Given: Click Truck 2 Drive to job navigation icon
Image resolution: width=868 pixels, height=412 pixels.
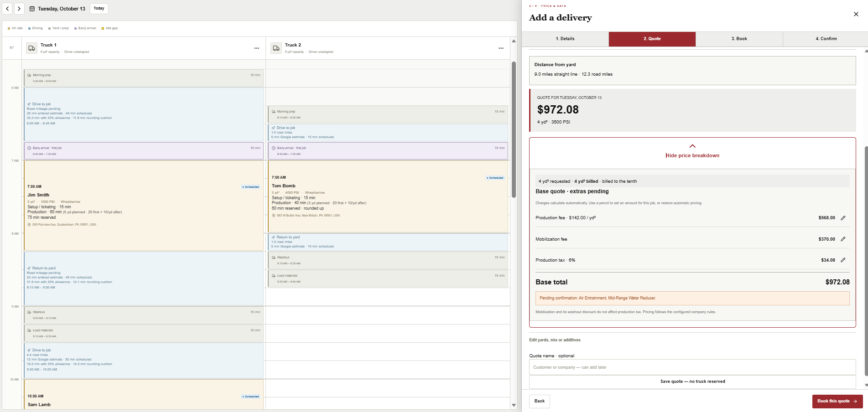Looking at the screenshot, I should [273, 128].
